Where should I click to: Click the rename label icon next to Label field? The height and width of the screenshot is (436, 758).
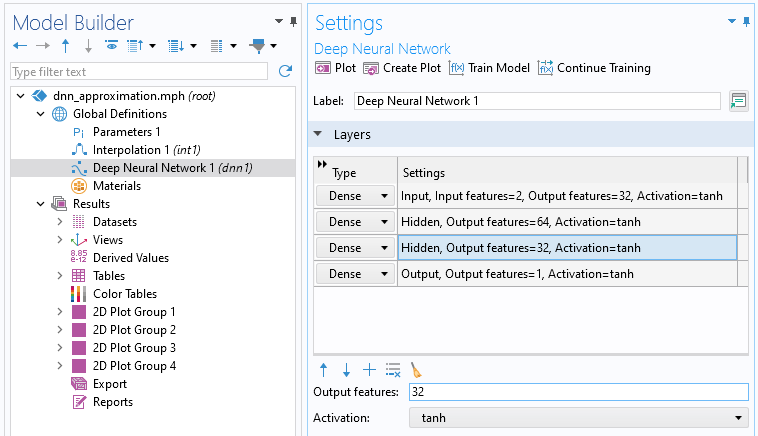coord(739,101)
